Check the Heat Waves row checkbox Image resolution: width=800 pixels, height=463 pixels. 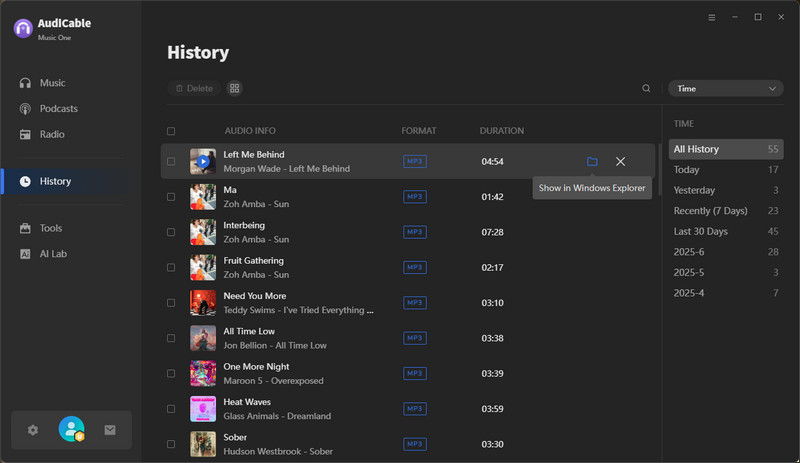171,408
